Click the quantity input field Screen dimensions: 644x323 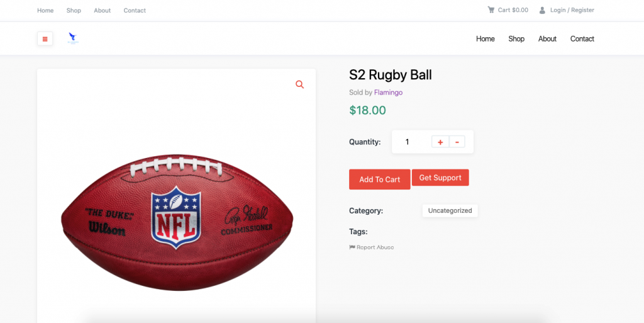(x=408, y=142)
